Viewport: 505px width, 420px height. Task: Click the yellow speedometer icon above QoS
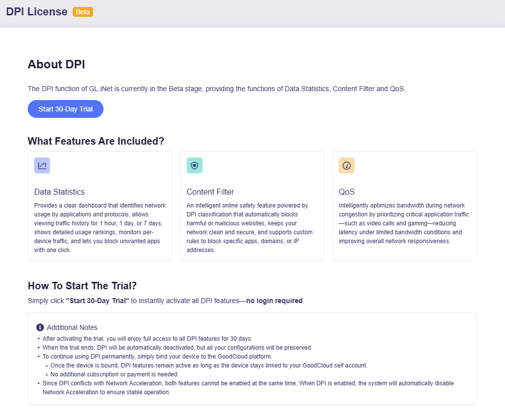346,165
